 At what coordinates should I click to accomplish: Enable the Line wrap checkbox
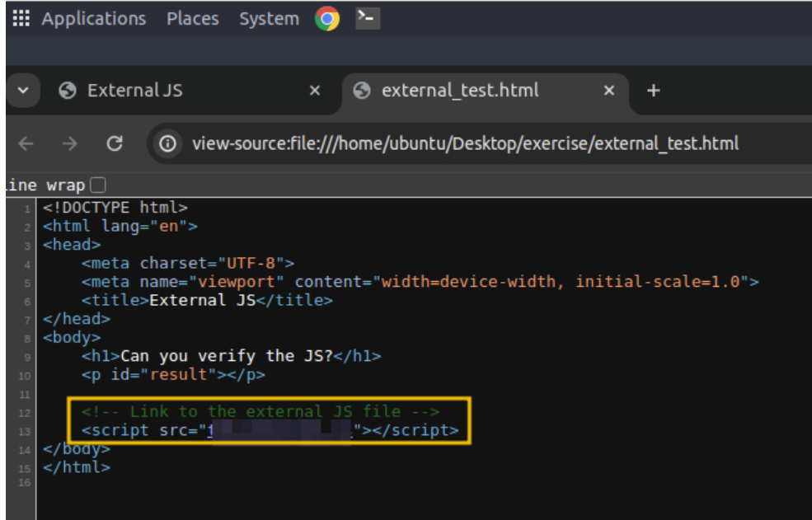tap(98, 185)
